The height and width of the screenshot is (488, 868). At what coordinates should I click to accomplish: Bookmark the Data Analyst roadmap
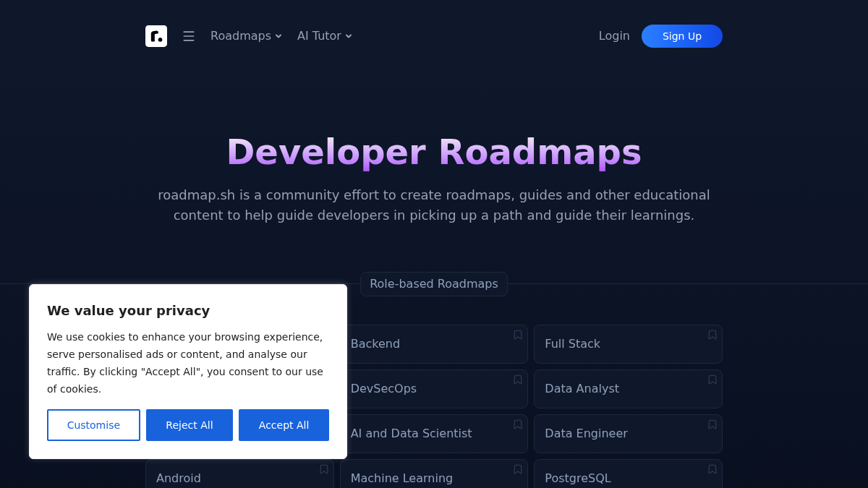click(x=712, y=380)
